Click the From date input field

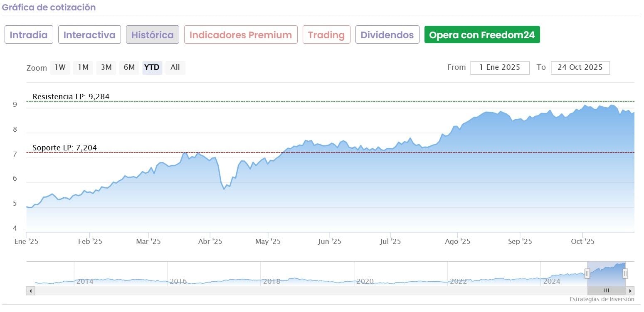pos(500,67)
